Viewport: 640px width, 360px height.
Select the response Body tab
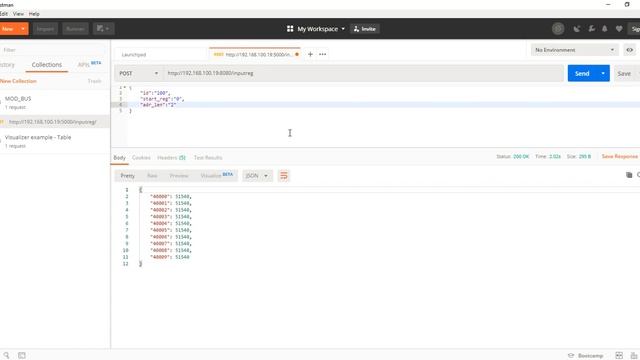[119, 158]
